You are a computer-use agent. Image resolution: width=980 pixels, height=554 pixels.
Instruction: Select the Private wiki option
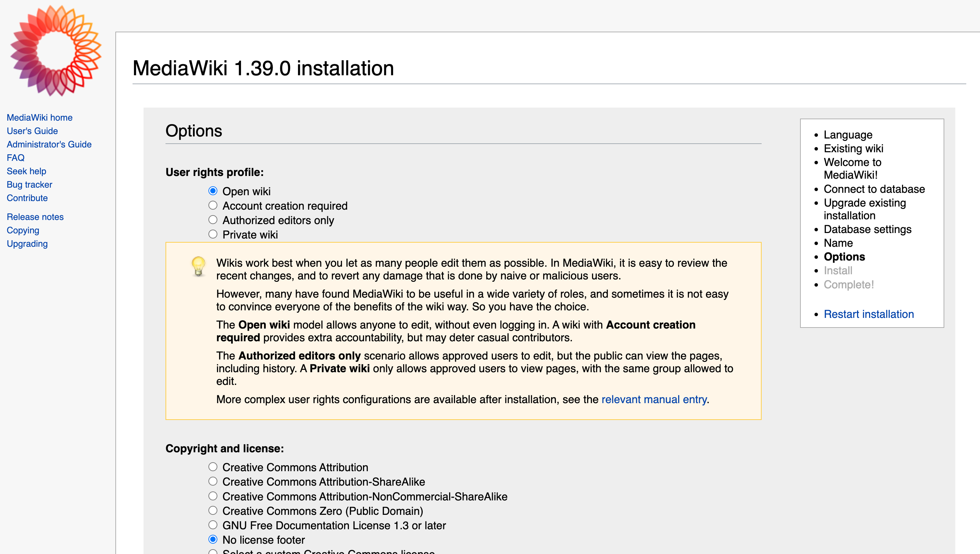point(213,234)
